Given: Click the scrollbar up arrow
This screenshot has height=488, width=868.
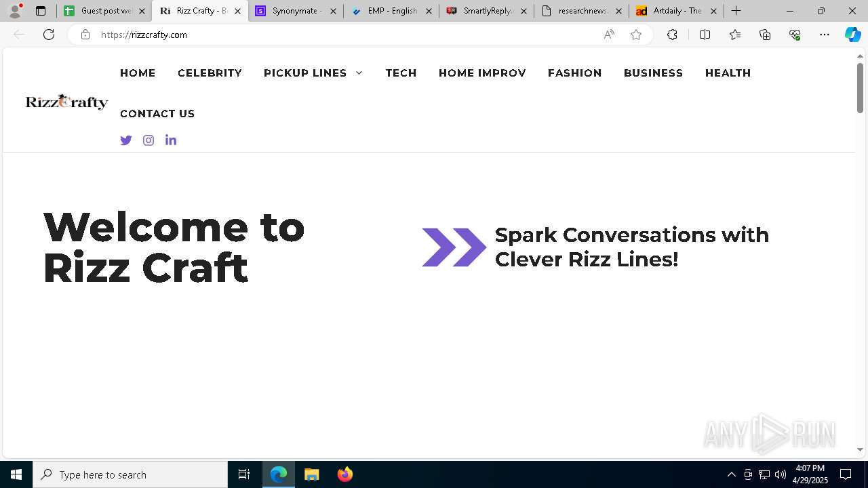Looking at the screenshot, I should pos(860,56).
